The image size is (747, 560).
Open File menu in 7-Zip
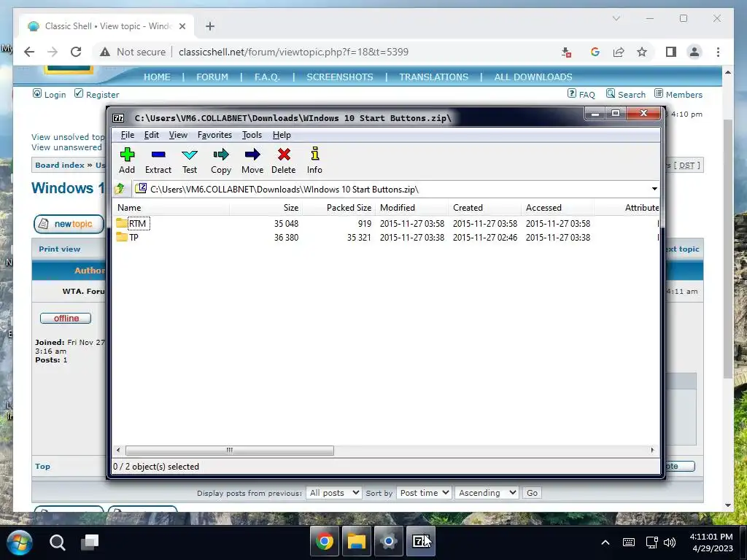(x=127, y=135)
